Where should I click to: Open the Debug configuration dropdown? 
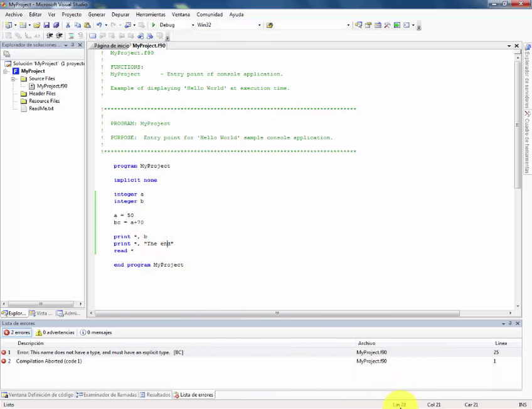tap(193, 25)
